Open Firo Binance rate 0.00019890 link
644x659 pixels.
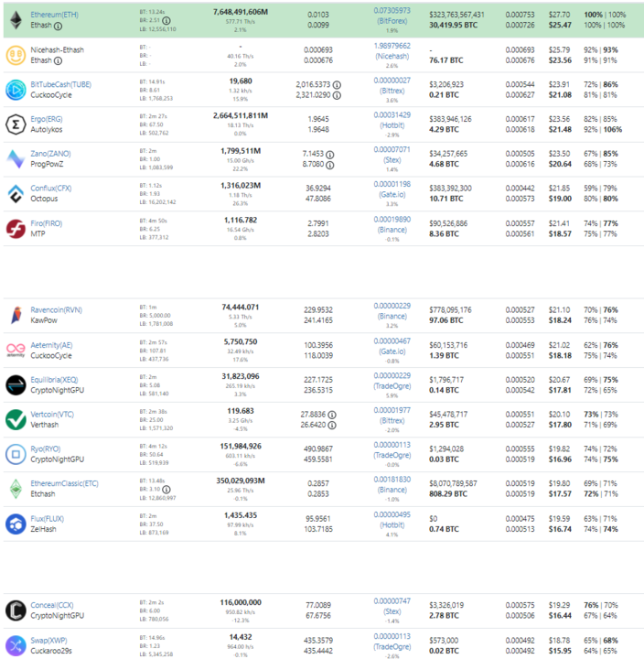[392, 219]
